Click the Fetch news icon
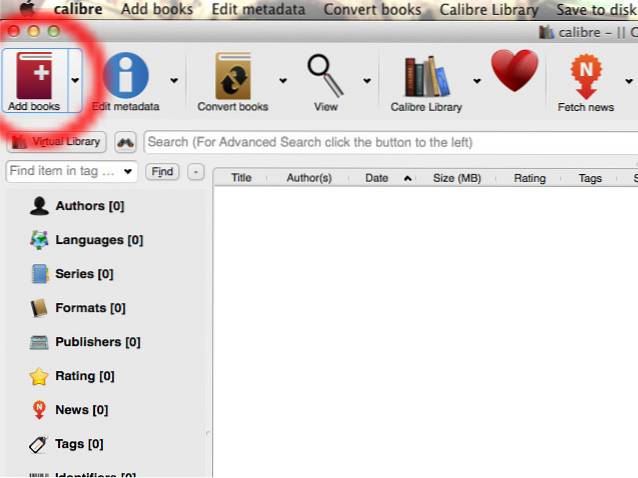The height and width of the screenshot is (478, 638). [585, 77]
